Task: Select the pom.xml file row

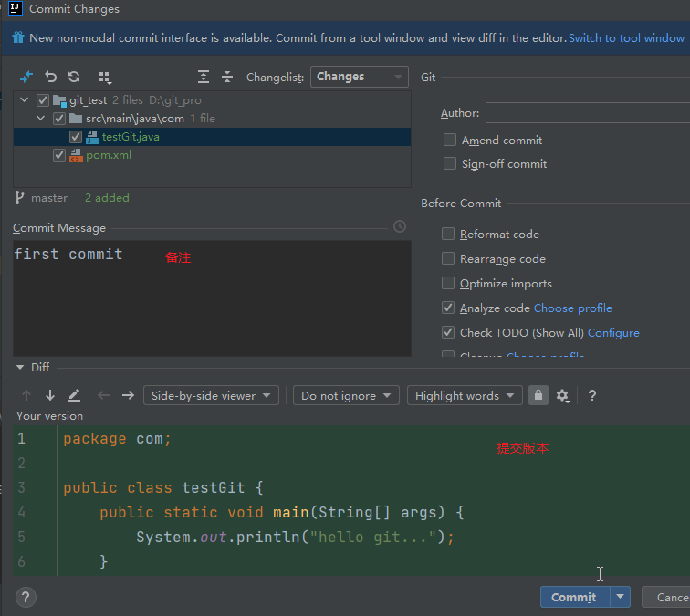Action: [x=212, y=155]
